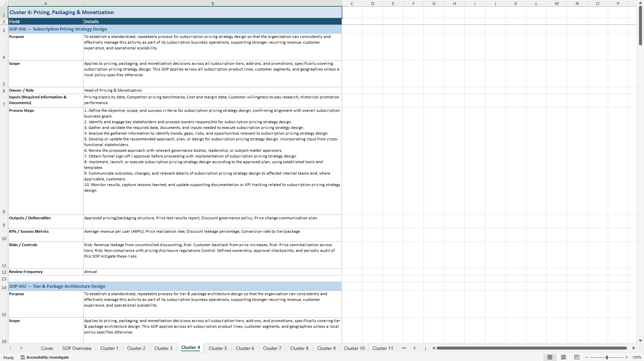The height and width of the screenshot is (361, 644).
Task: Add a new sheet with plus icon
Action: (414, 348)
